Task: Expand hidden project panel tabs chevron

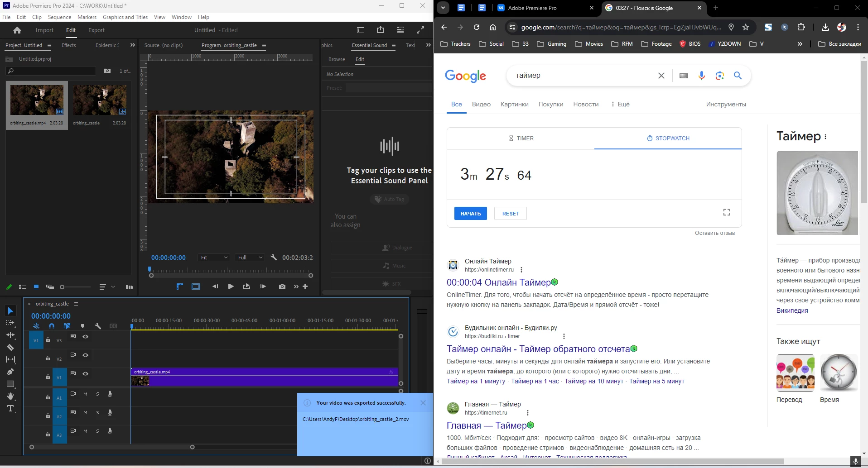Action: [132, 45]
